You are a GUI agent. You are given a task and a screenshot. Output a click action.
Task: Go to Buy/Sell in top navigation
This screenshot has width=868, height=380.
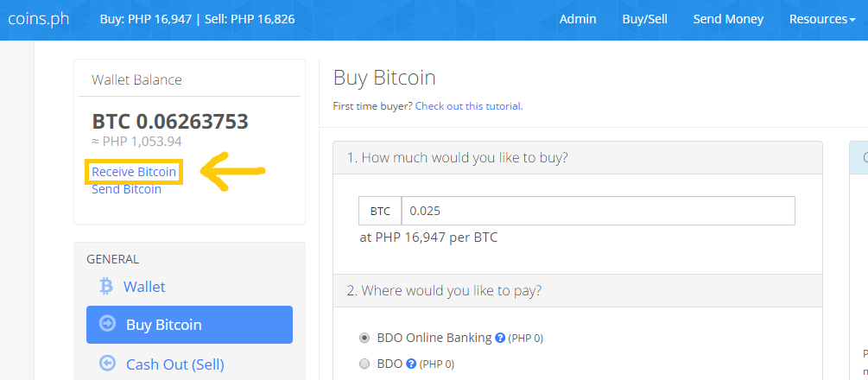point(644,19)
